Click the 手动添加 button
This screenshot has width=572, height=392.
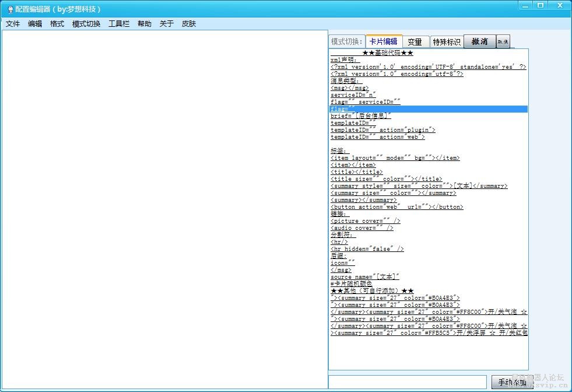[x=512, y=383]
